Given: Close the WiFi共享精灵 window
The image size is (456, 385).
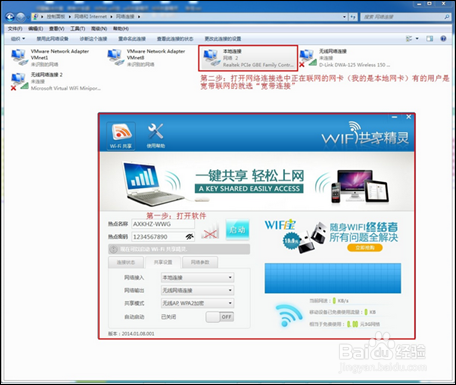Looking at the screenshot, I should point(408,117).
